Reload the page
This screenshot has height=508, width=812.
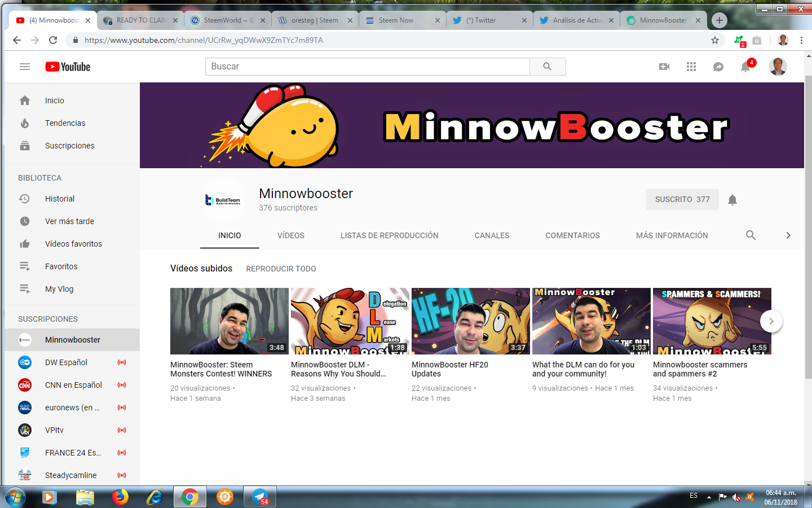(x=53, y=40)
